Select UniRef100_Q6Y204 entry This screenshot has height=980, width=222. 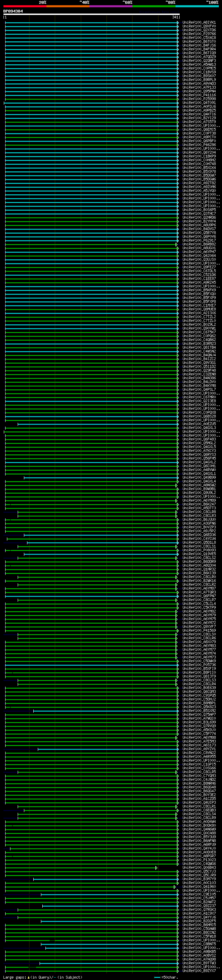click(x=199, y=153)
